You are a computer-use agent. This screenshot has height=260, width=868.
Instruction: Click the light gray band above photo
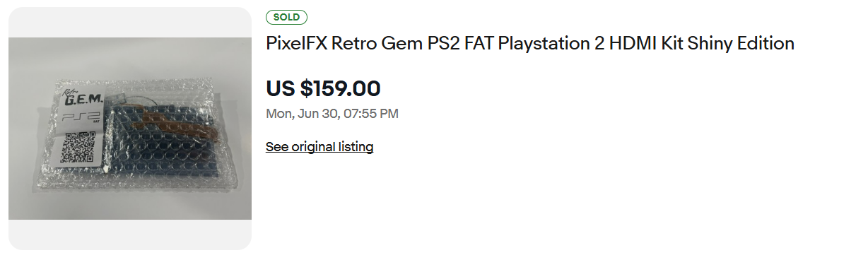[130, 22]
